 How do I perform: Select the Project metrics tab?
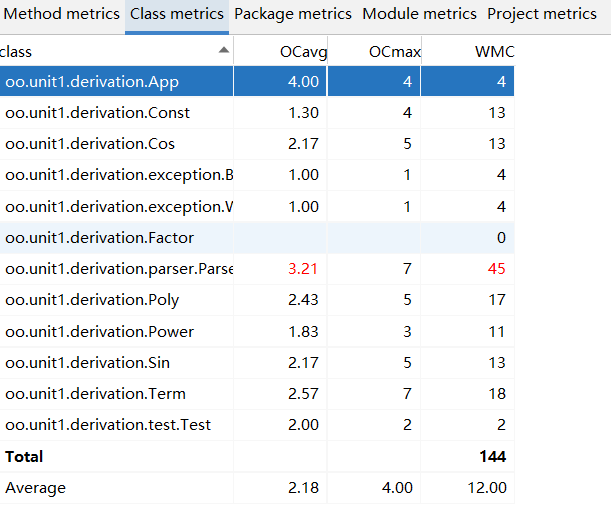coord(541,15)
